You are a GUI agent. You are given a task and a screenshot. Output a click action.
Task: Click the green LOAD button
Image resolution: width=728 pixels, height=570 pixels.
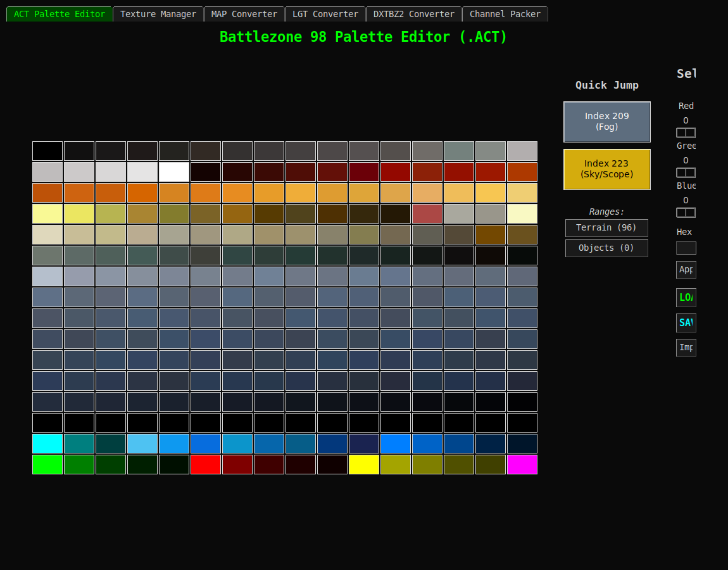(x=686, y=298)
